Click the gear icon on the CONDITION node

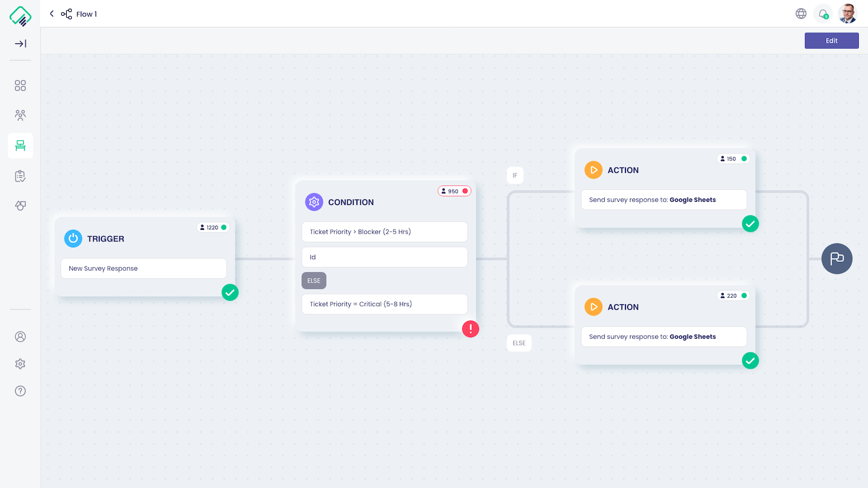pyautogui.click(x=314, y=202)
